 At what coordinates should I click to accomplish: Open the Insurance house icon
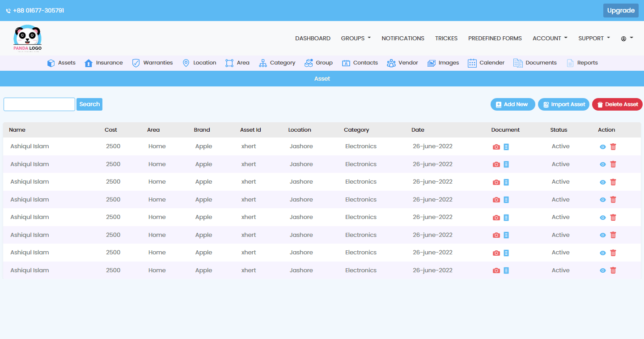[89, 63]
